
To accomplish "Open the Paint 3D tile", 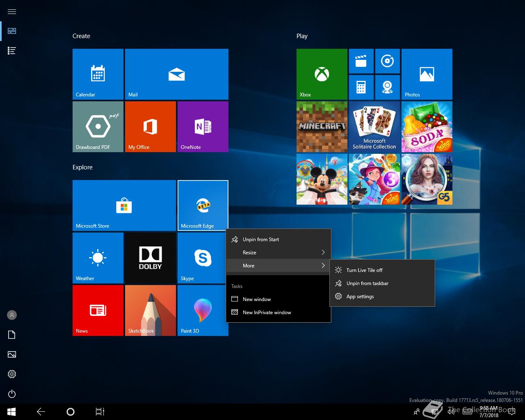I will pyautogui.click(x=203, y=310).
